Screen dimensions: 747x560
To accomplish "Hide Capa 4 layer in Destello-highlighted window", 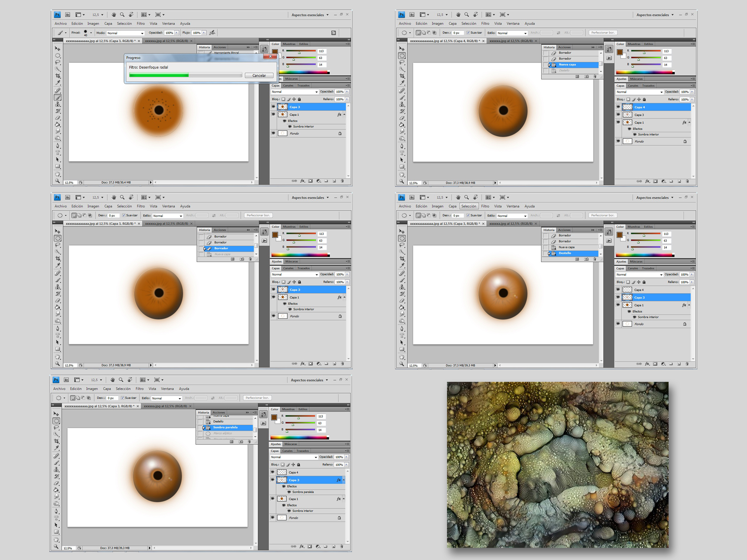I will pos(618,289).
